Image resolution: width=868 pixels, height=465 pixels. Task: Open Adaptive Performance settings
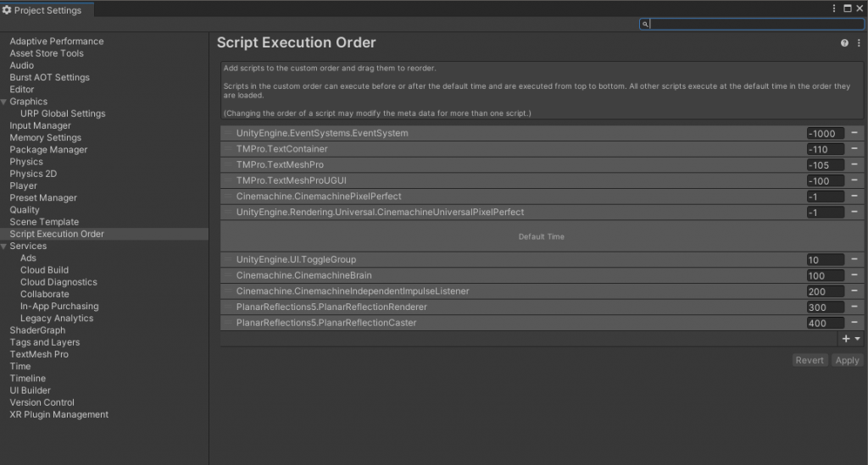[57, 42]
